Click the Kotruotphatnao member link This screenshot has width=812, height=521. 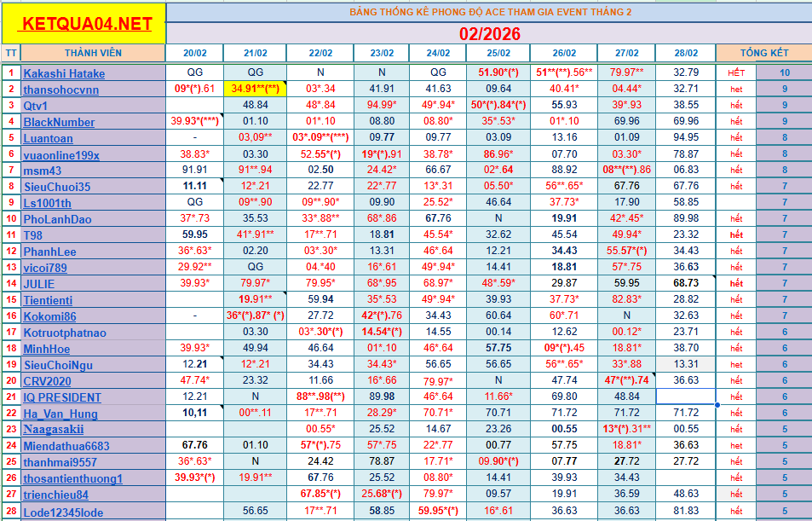pyautogui.click(x=65, y=333)
